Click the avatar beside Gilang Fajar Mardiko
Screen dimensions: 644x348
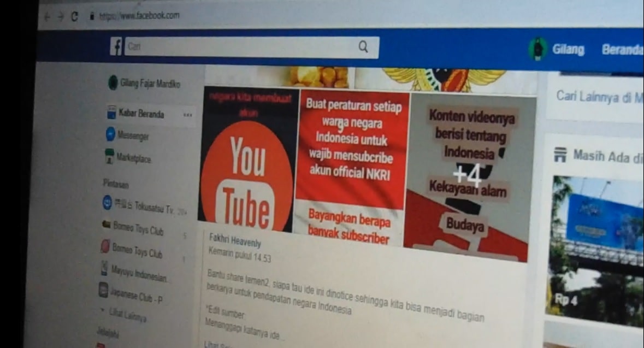(113, 82)
